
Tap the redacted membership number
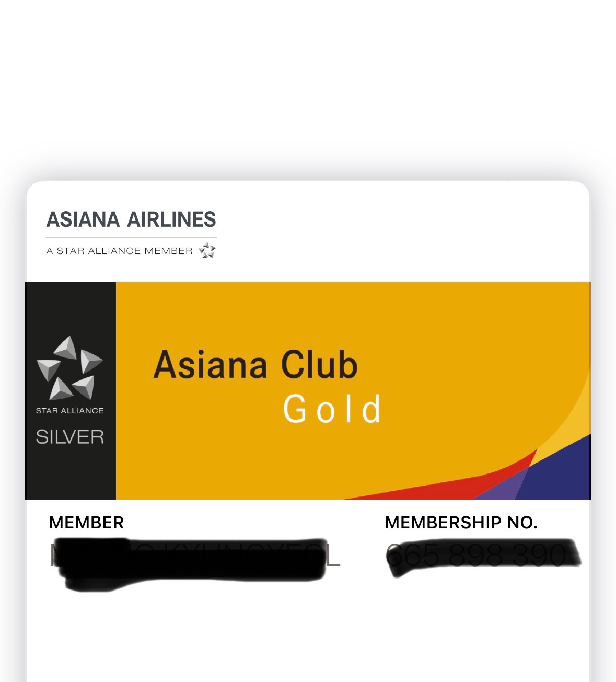[483, 557]
